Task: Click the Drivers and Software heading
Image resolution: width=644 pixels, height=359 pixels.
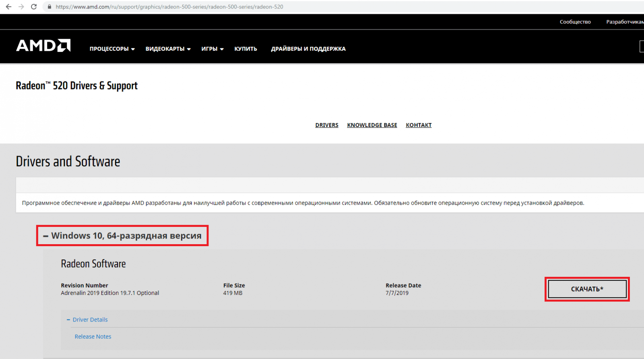Action: coord(68,161)
